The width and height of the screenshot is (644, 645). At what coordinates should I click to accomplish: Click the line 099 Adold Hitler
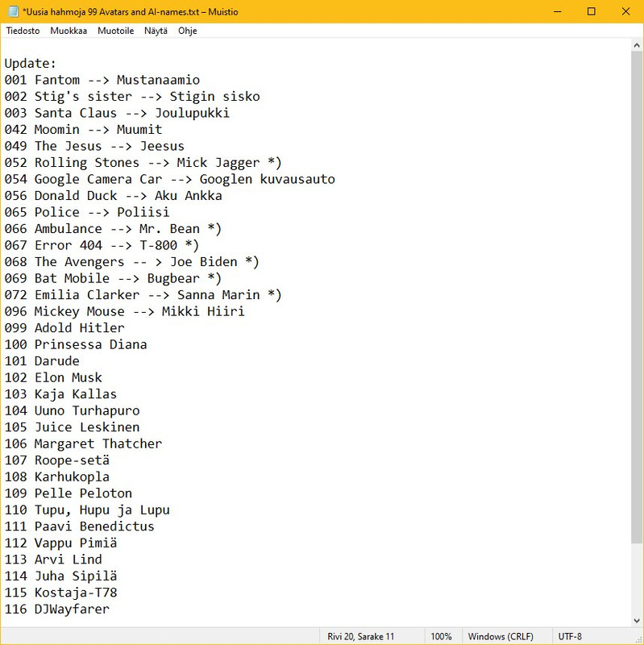[64, 328]
